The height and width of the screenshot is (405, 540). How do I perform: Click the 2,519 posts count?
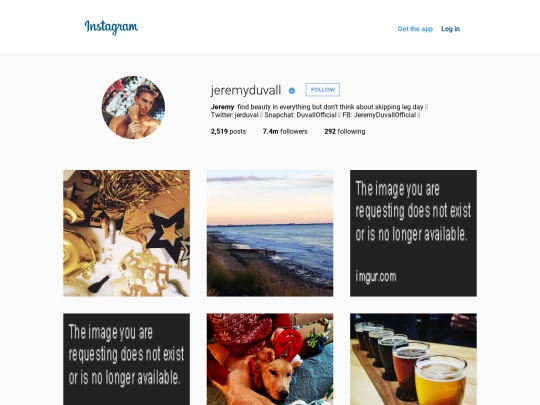[x=228, y=131]
